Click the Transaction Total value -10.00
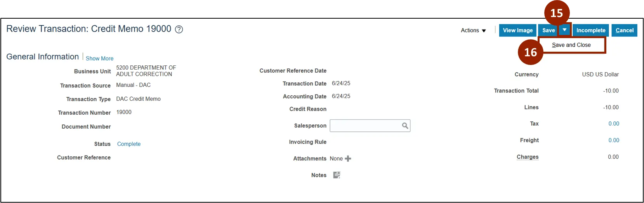Screen dimensions: 644x203 [x=611, y=91]
